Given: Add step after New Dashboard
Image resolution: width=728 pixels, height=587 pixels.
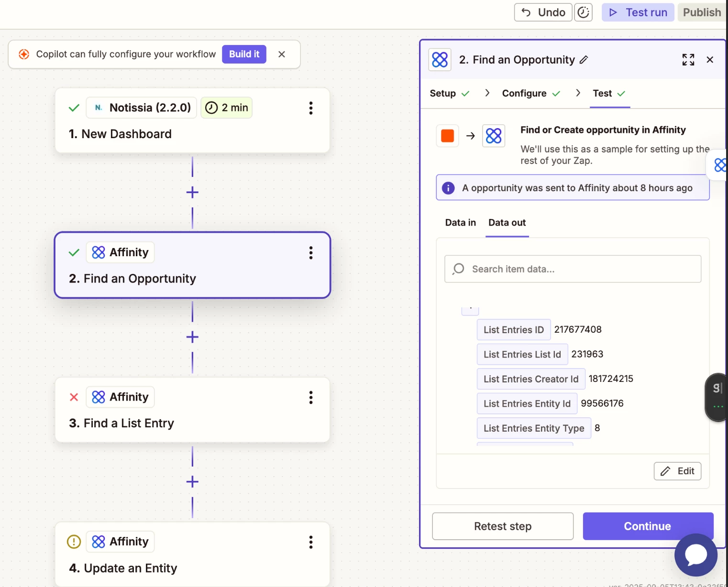Looking at the screenshot, I should click(192, 193).
